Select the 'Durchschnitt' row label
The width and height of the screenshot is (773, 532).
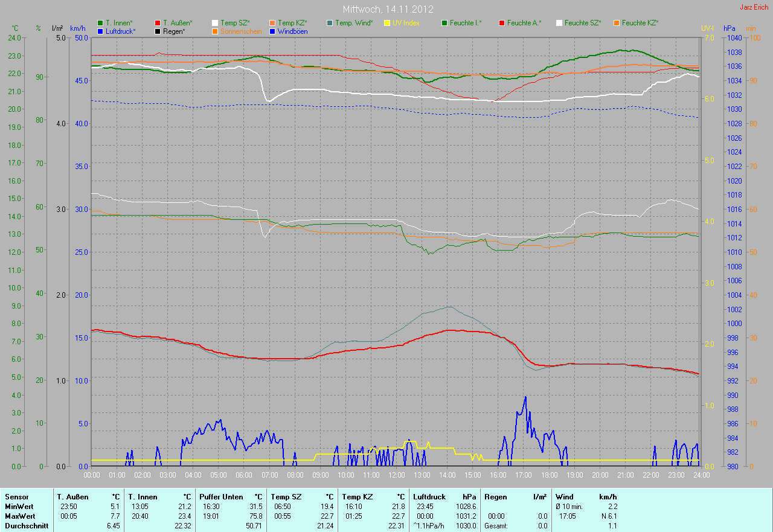[x=27, y=526]
